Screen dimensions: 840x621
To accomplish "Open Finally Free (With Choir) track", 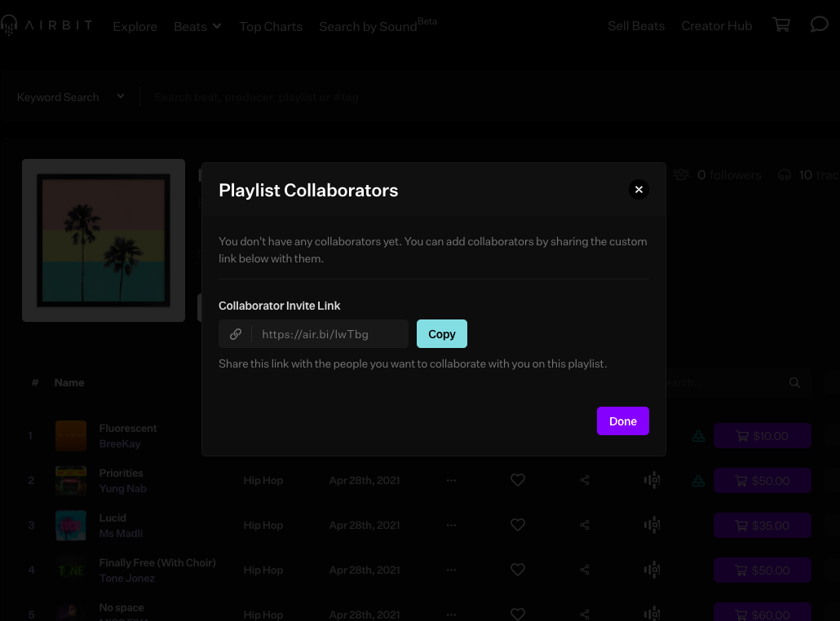I will [157, 562].
